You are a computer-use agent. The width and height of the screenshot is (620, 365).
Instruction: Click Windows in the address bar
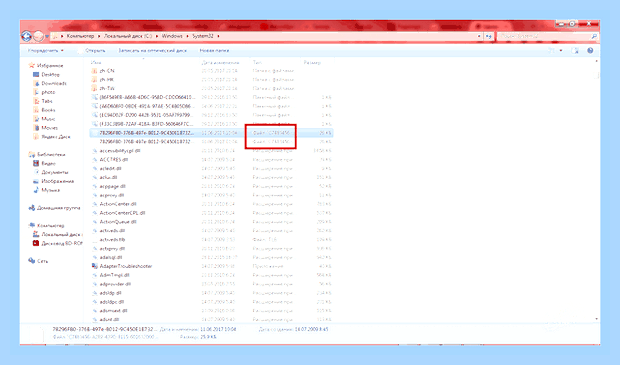[172, 36]
